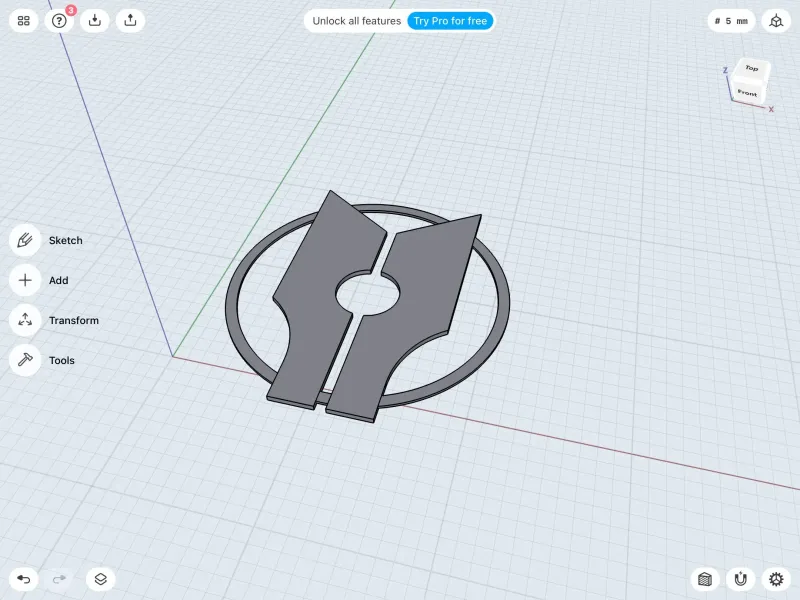Click Try Pro for free button
The height and width of the screenshot is (600, 800).
click(x=450, y=21)
